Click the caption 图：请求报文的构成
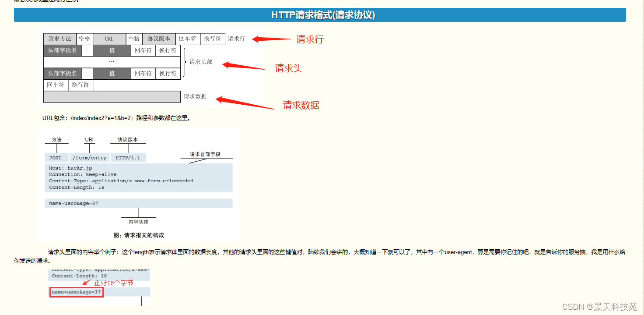Image resolution: width=644 pixels, height=315 pixels. coord(139,235)
